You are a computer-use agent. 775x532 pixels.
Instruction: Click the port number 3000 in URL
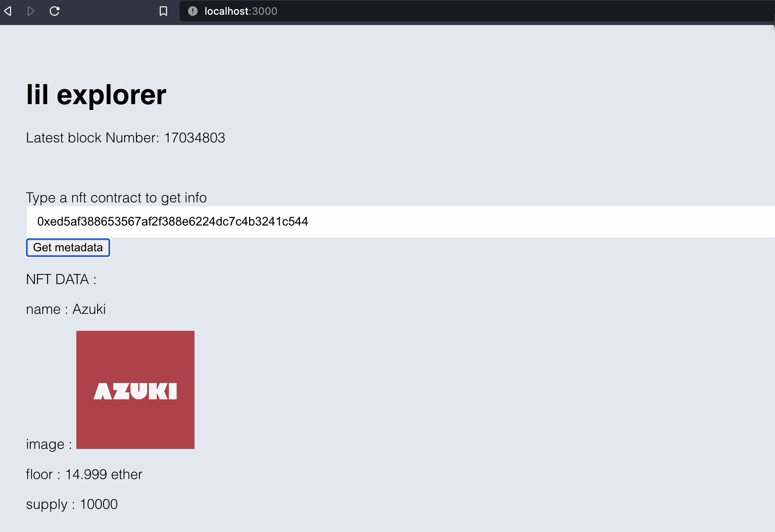coord(265,11)
